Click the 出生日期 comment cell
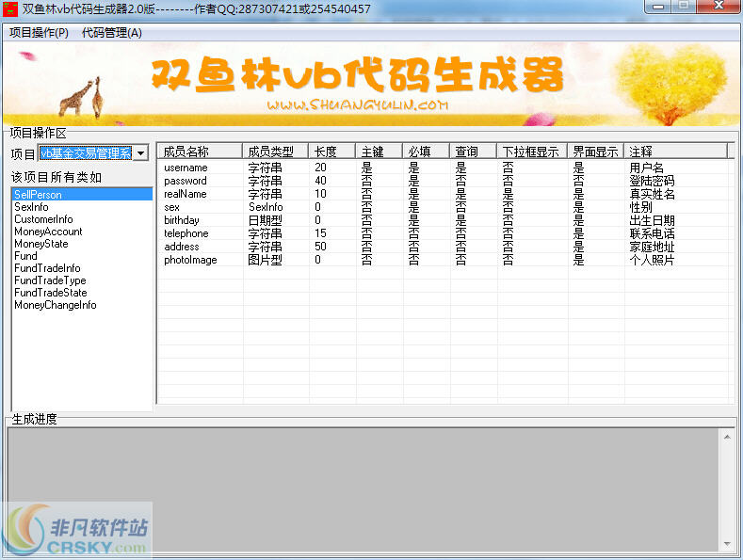This screenshot has height=560, width=743. coord(652,220)
